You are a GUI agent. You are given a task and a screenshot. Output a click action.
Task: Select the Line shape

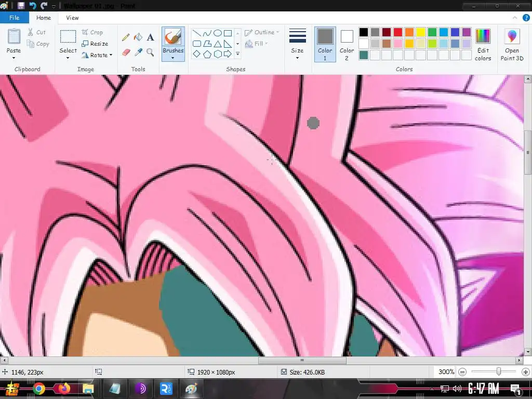(x=196, y=33)
